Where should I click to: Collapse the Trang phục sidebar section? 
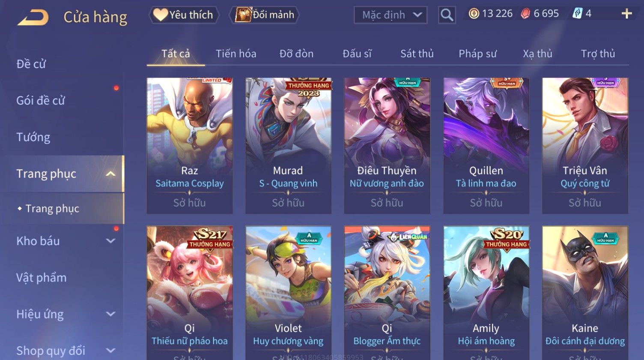(x=110, y=174)
